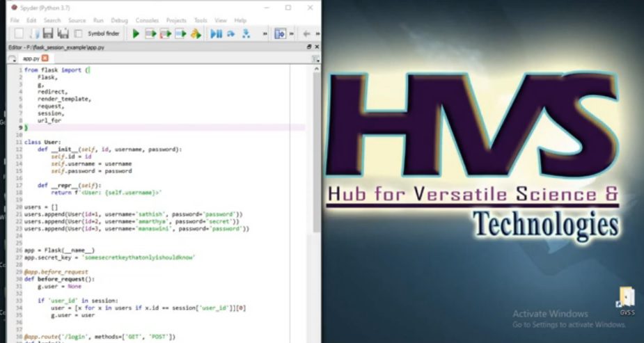644x343 pixels.
Task: Click the Spyder application logo in title bar
Action: tap(14, 8)
